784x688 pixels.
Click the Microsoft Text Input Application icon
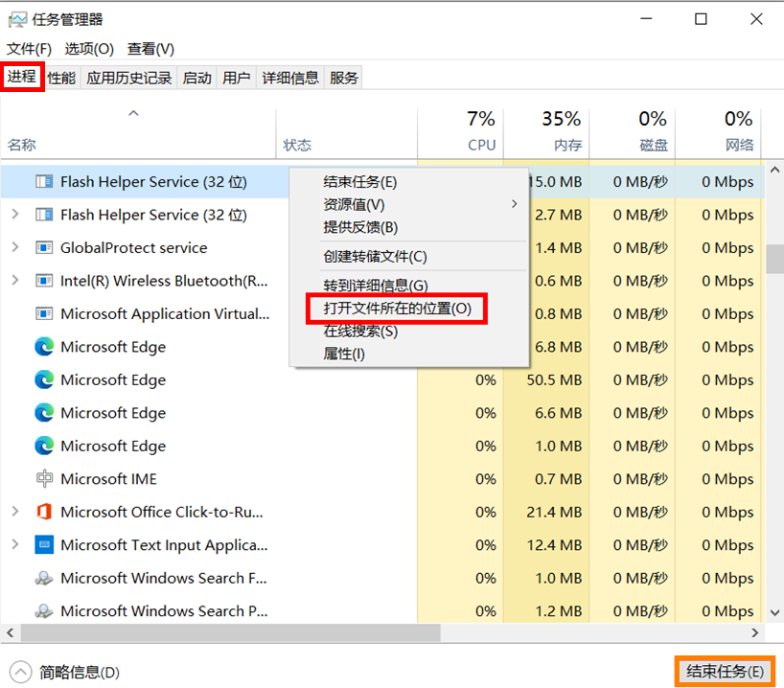(x=44, y=544)
